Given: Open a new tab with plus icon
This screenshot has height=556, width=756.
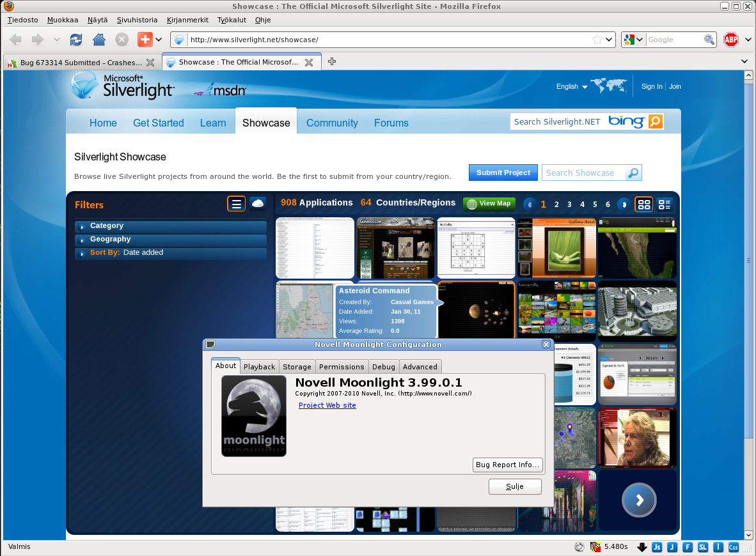Looking at the screenshot, I should pos(331,62).
